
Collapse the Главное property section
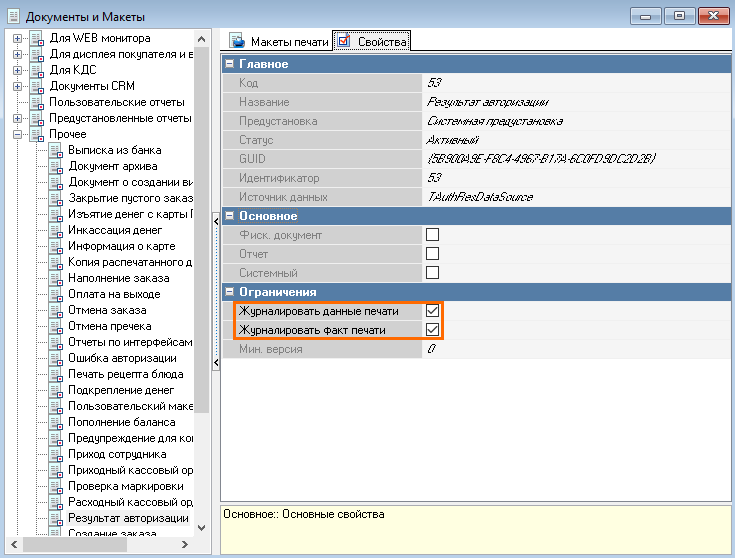[229, 64]
